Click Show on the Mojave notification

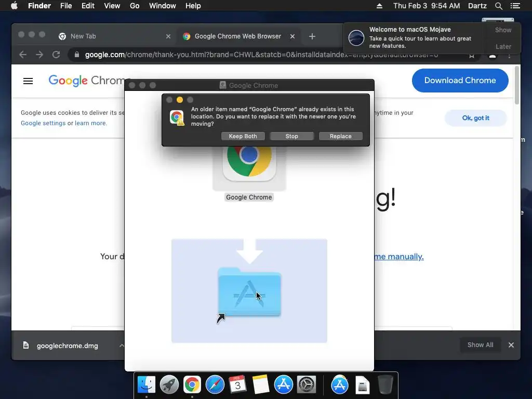(503, 30)
